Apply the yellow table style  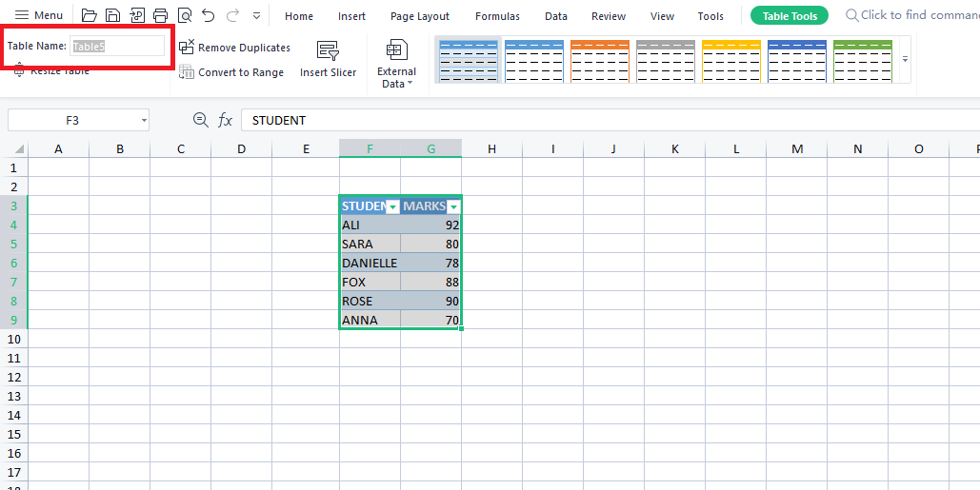tap(731, 61)
